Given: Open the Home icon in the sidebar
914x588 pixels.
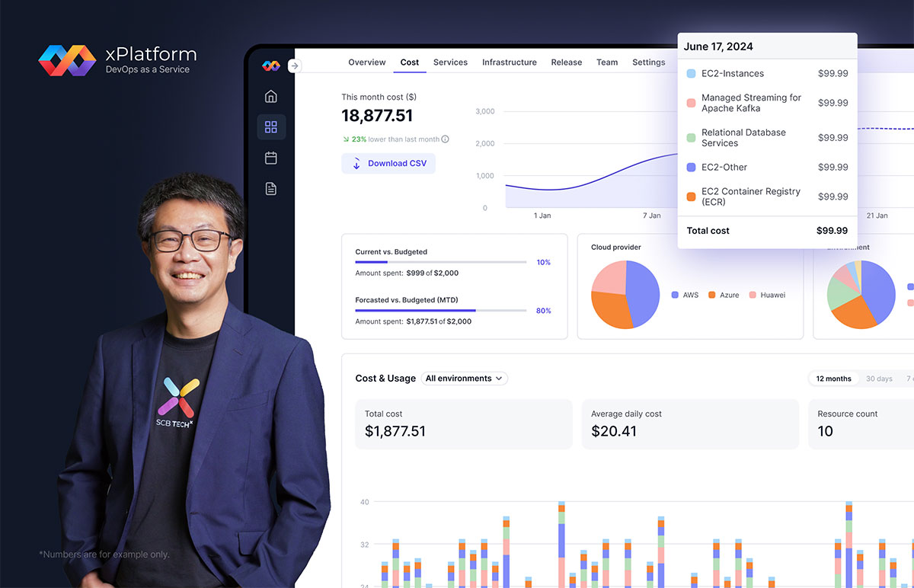Looking at the screenshot, I should tap(271, 97).
